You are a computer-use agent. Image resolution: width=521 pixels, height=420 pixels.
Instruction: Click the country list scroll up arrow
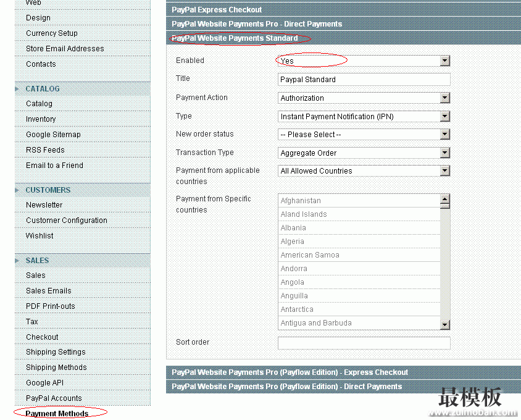(x=445, y=199)
